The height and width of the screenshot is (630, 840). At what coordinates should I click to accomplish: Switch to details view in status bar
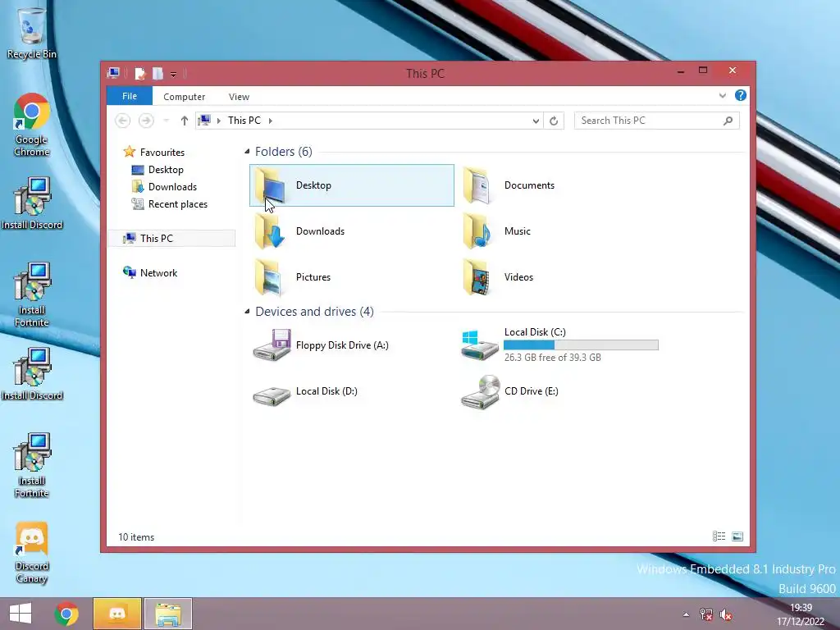(x=719, y=536)
